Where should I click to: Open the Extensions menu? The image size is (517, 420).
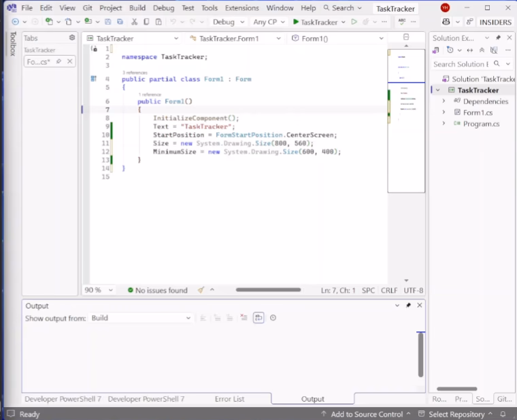pyautogui.click(x=241, y=8)
